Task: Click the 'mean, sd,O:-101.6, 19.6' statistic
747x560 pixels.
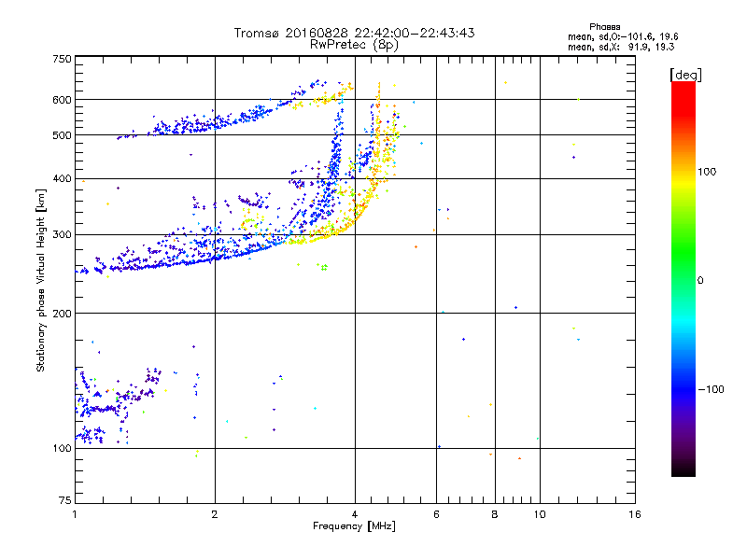Action: click(623, 36)
